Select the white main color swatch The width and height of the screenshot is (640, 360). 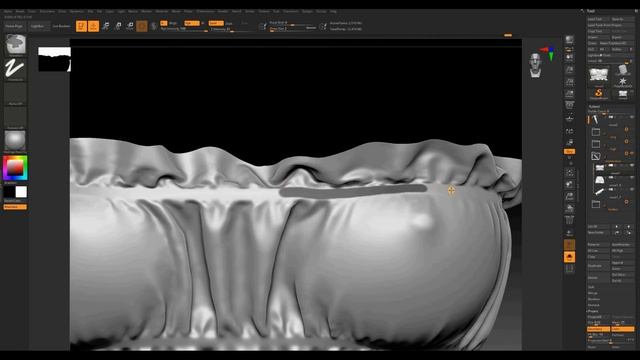(x=21, y=192)
